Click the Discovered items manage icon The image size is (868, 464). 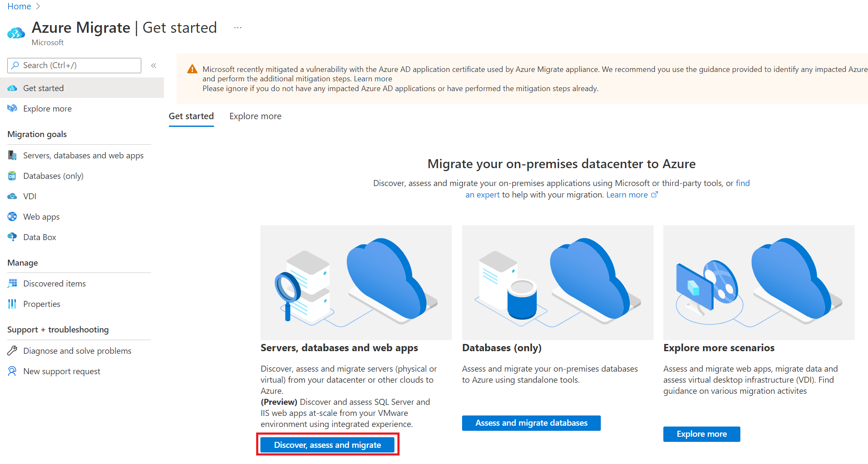click(12, 283)
